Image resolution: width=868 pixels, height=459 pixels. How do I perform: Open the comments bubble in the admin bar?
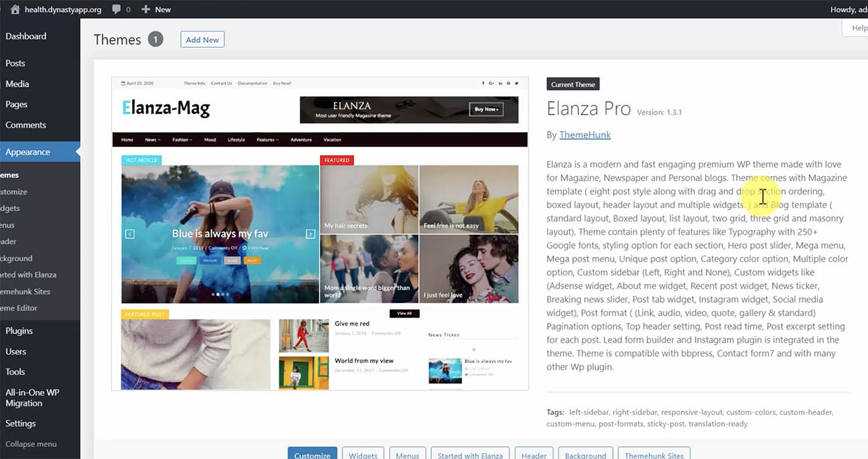point(121,9)
